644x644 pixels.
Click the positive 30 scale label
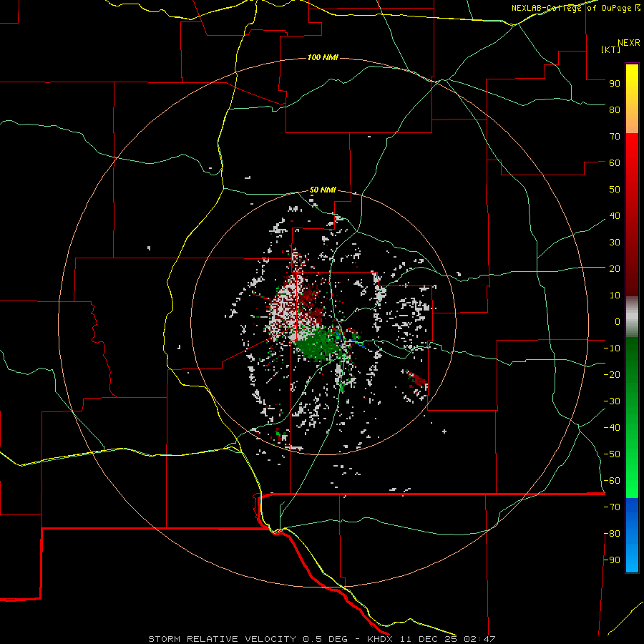[x=615, y=243]
